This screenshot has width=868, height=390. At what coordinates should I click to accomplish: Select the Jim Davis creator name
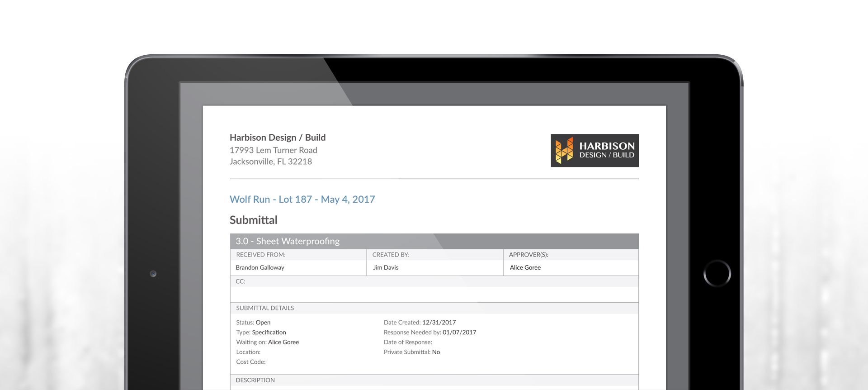(x=386, y=267)
